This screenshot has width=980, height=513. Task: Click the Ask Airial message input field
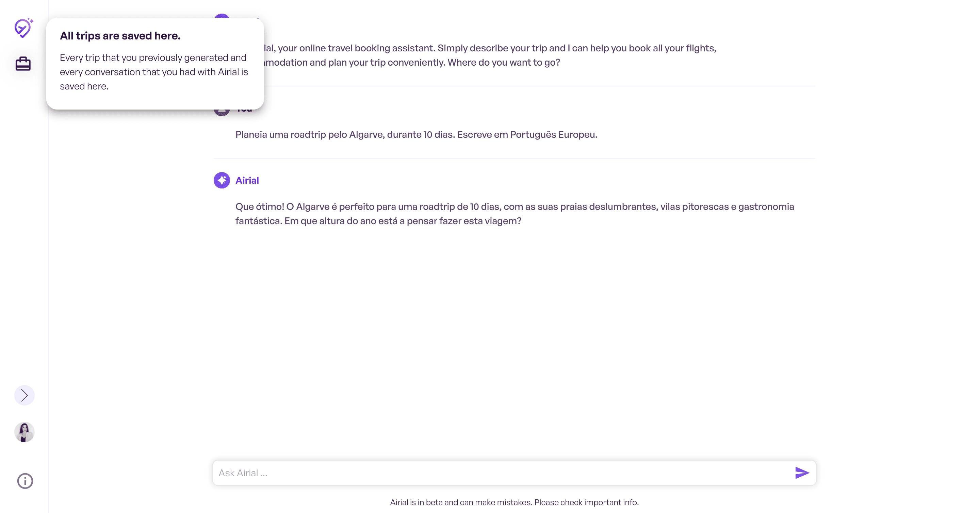pos(514,473)
